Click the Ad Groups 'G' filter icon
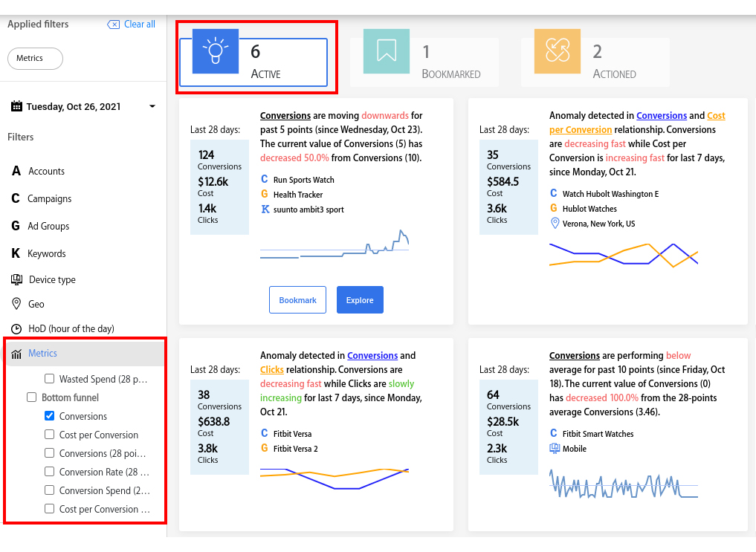Viewport: 756px width, 552px height. tap(16, 226)
